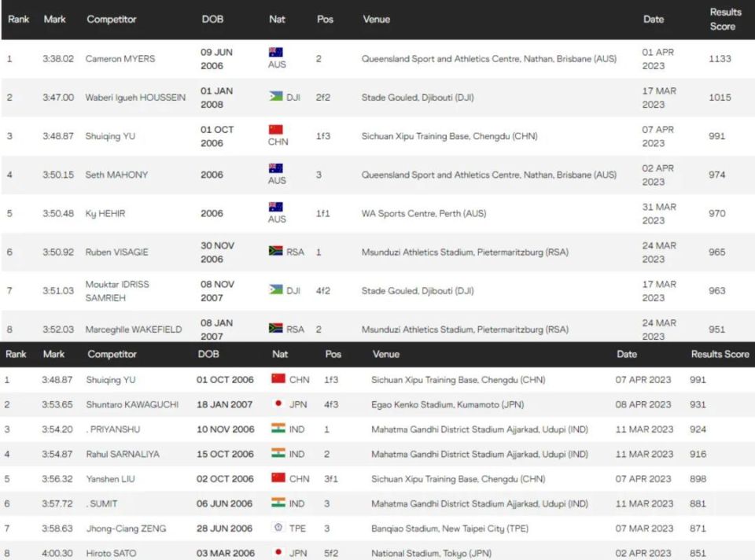Select the mark 3:38.02

(x=57, y=59)
